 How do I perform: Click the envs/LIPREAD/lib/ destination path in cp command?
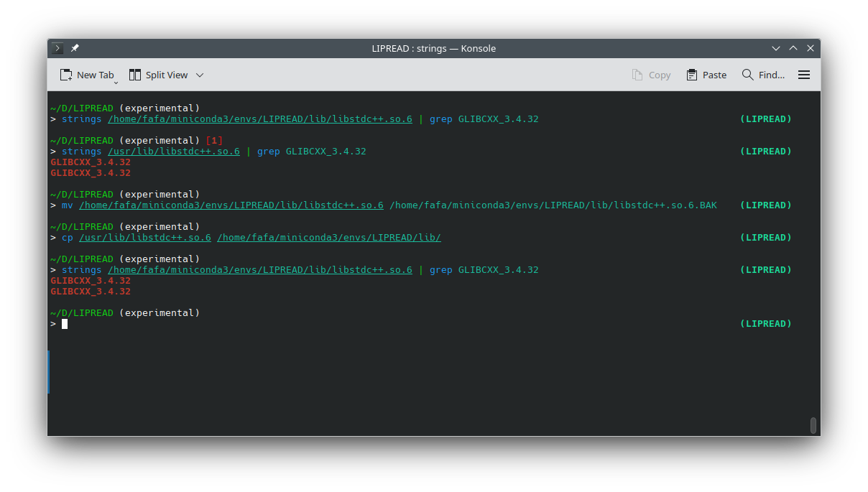coord(328,238)
